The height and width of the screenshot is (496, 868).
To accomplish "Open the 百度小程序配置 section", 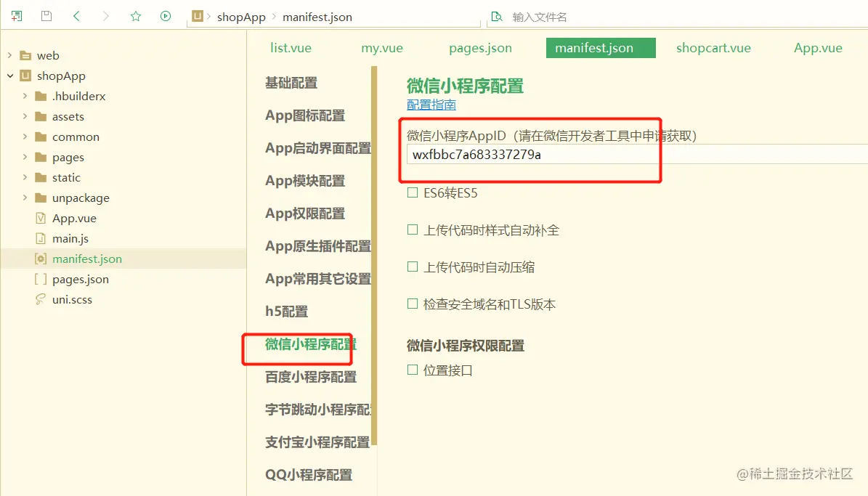I will pos(311,377).
